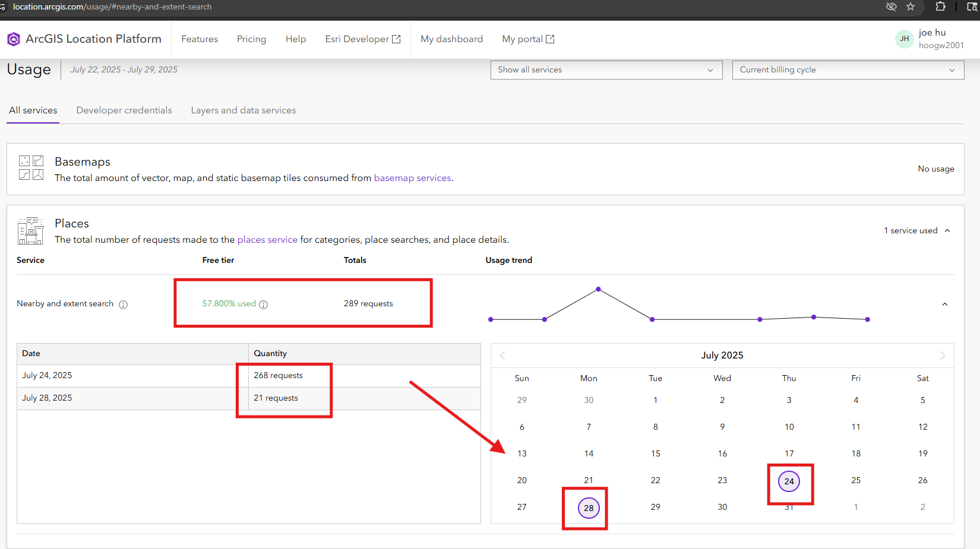Click the browser address bar URL
The image size is (980, 549).
112,7
